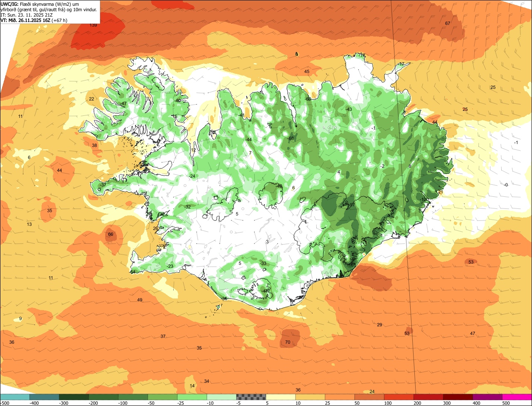Click the '-23' value on the Reykjanes area
This screenshot has width=532, height=406.
pos(170,266)
